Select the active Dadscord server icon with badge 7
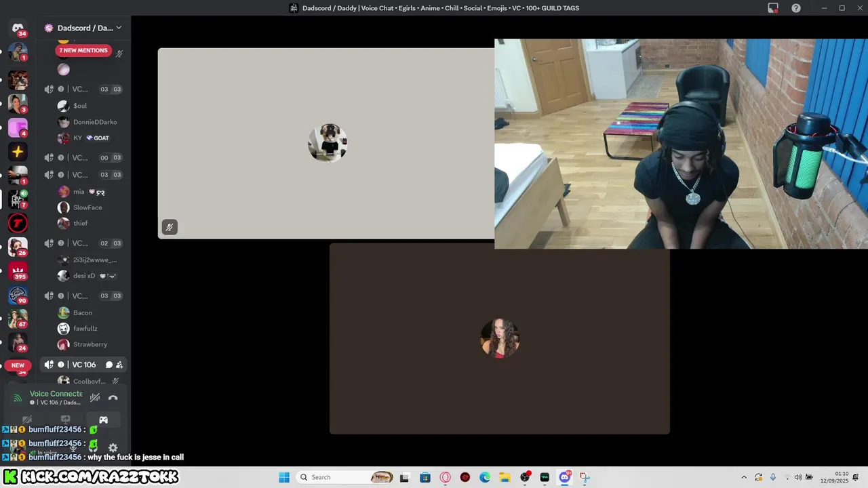Screen dimensions: 868x488 [18, 199]
